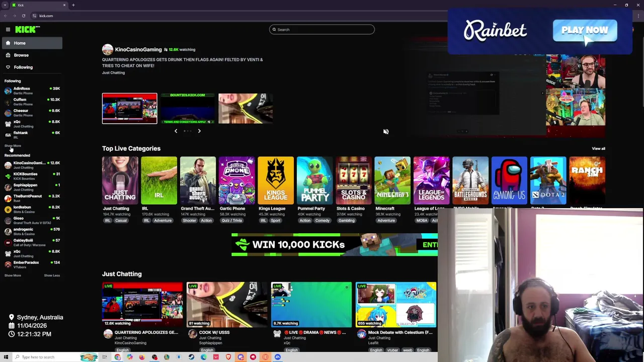Collapse Recommended list with Show Less

[52, 276]
